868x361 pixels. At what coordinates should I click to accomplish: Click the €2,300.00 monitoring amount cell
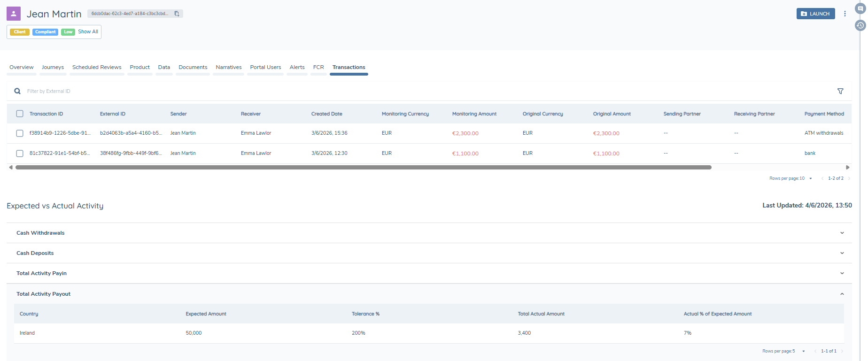465,133
